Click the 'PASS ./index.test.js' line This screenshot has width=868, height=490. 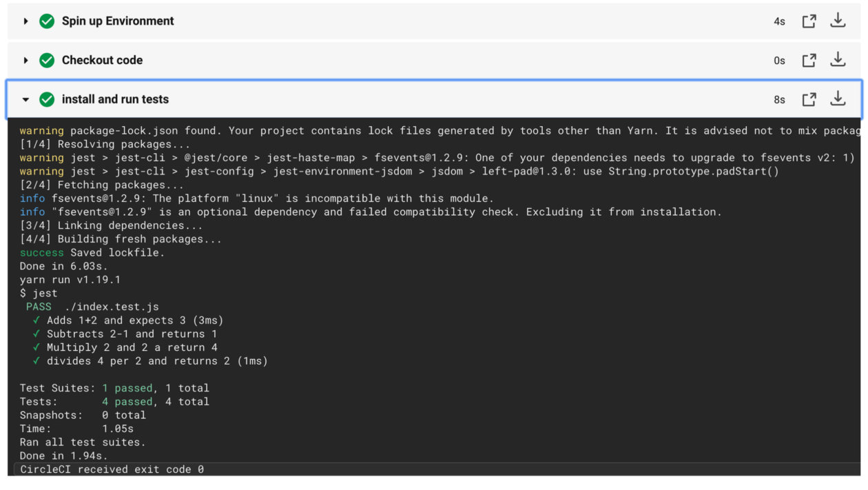tap(92, 307)
